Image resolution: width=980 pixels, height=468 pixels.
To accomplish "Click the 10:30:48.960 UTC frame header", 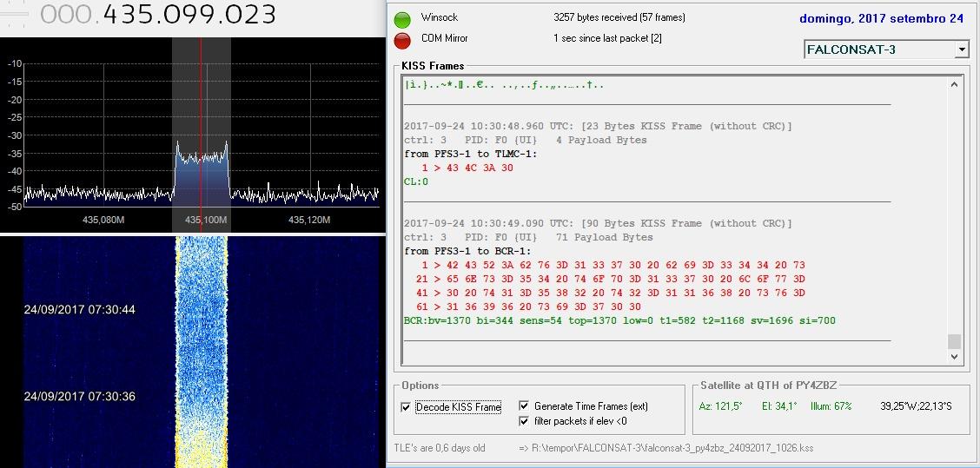I will click(598, 126).
